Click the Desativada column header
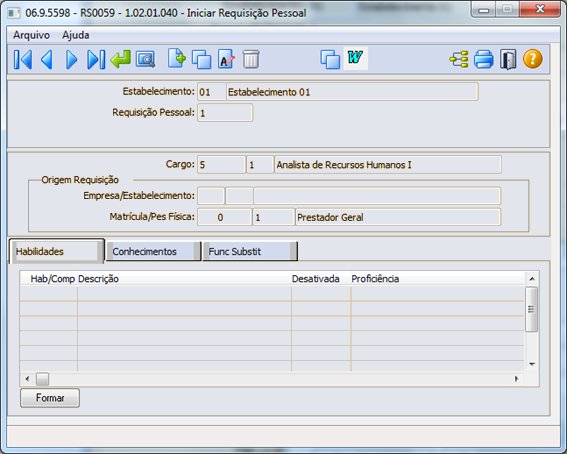The width and height of the screenshot is (567, 454). pyautogui.click(x=321, y=279)
